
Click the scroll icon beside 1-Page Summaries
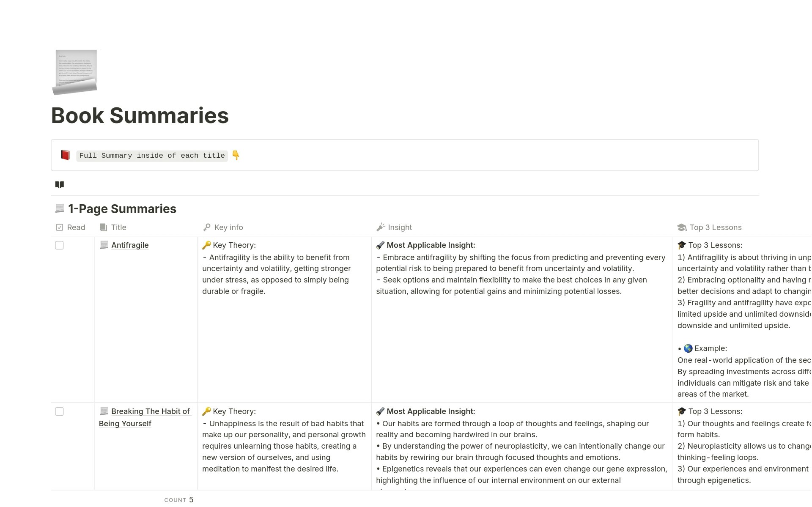tap(60, 208)
